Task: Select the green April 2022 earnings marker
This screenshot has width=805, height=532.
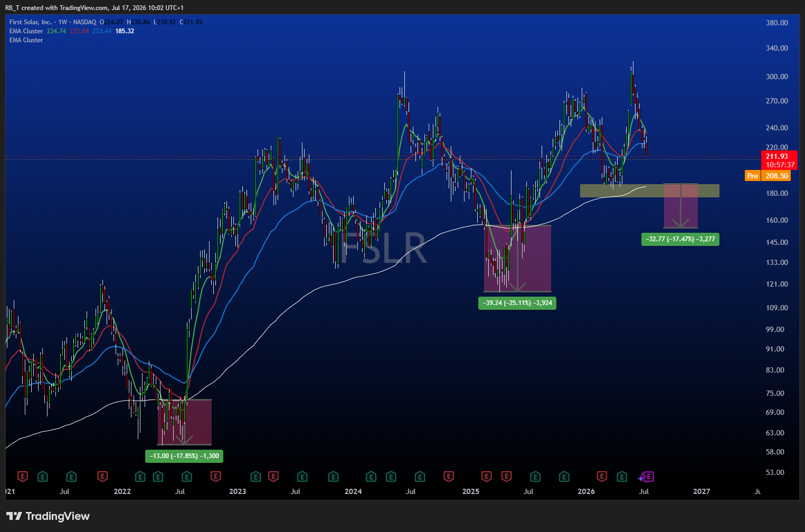Action: [158, 477]
